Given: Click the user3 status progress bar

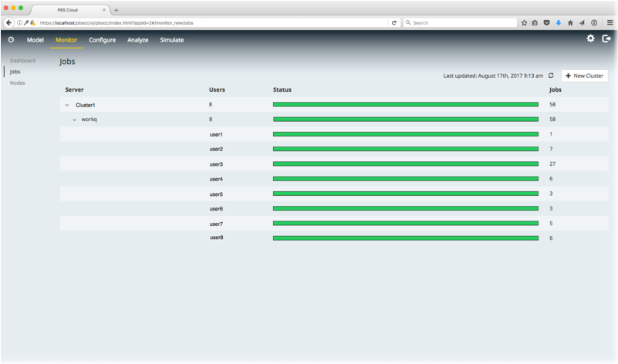Looking at the screenshot, I should 405,164.
